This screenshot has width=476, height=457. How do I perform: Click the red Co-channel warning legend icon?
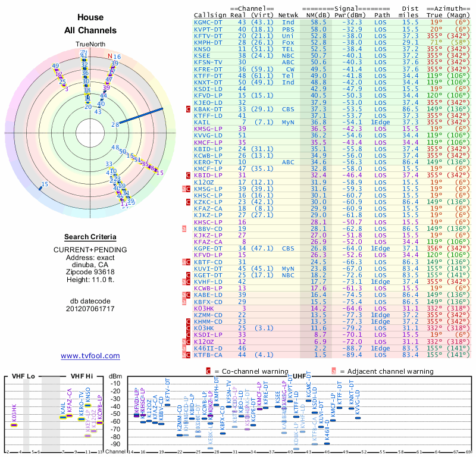(208, 371)
